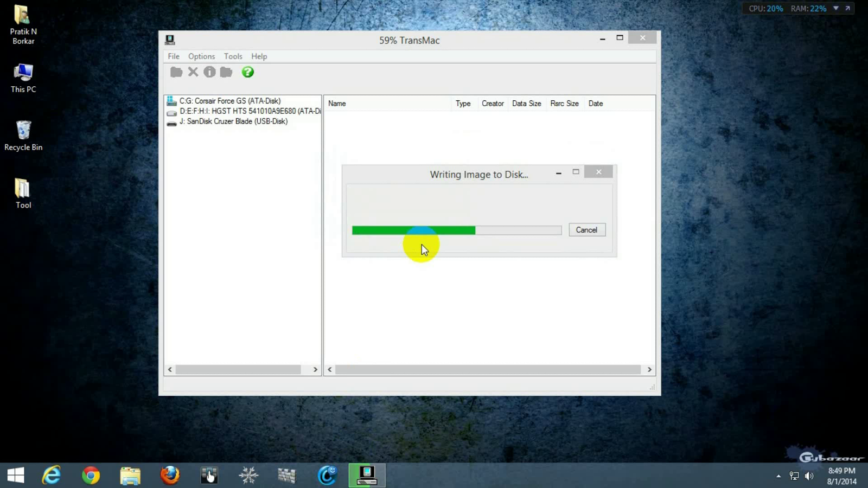Sort by the Date column header

click(x=596, y=104)
